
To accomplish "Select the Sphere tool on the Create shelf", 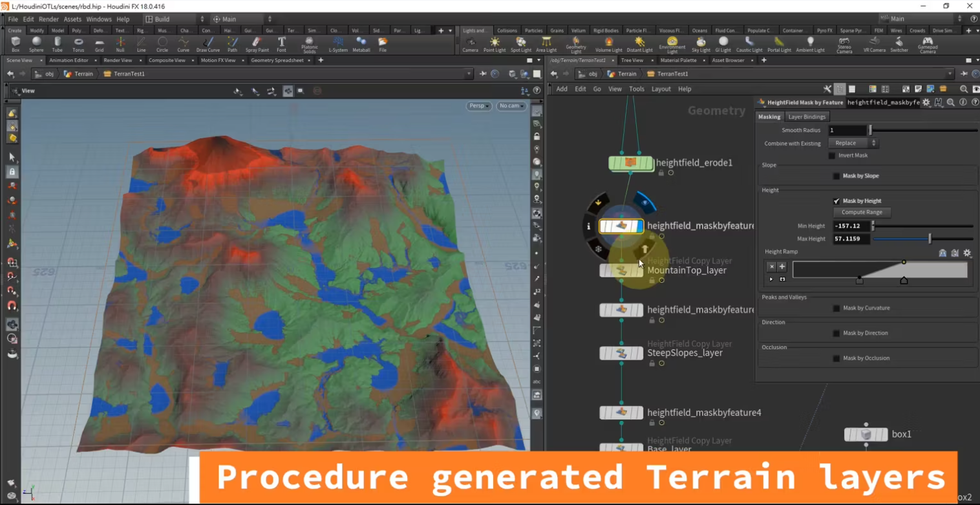I will click(x=36, y=43).
